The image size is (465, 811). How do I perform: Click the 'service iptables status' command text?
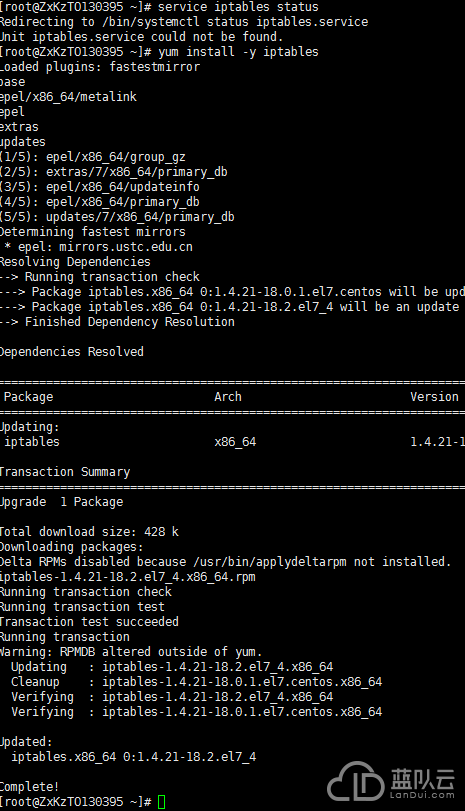[238, 7]
